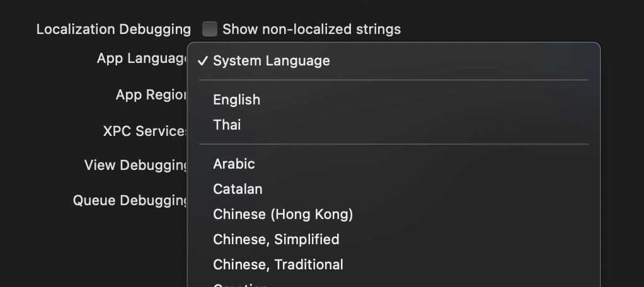Choose English as the app language
The image size is (644, 287).
pyautogui.click(x=236, y=99)
